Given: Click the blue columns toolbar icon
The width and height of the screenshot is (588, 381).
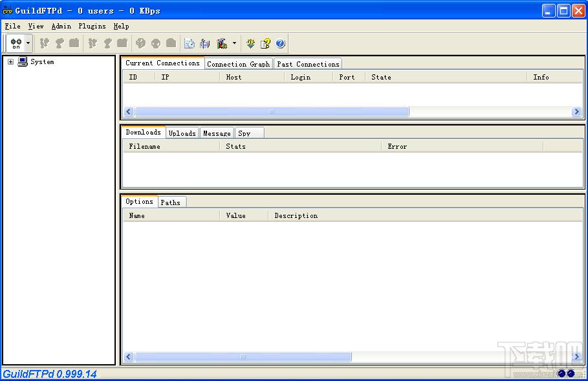Looking at the screenshot, I should 205,43.
